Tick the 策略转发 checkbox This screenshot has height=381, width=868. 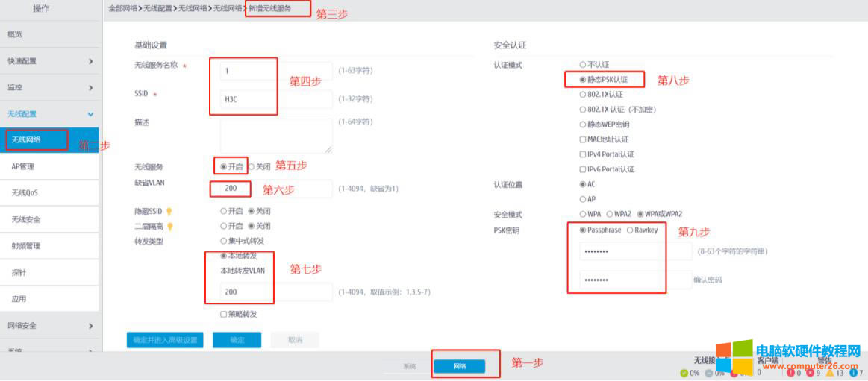224,314
